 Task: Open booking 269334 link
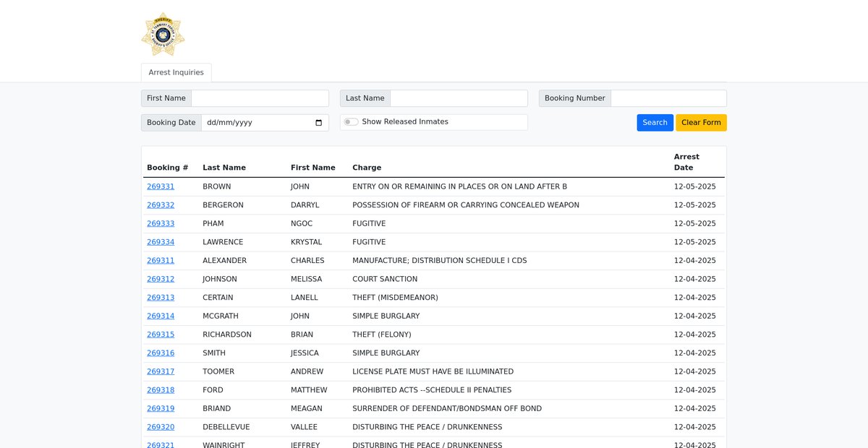(161, 242)
